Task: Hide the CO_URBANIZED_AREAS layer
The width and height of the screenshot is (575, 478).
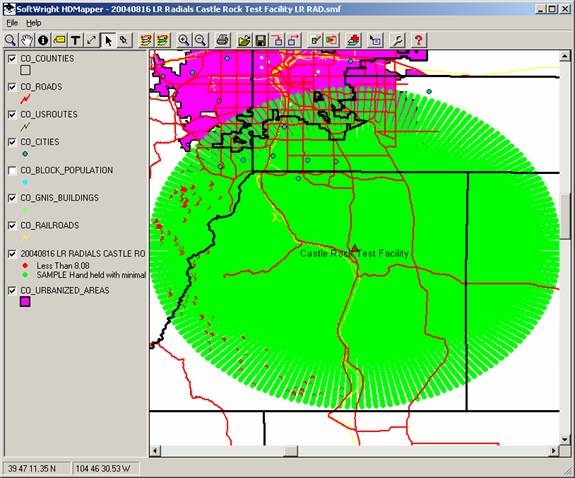Action: click(x=12, y=291)
